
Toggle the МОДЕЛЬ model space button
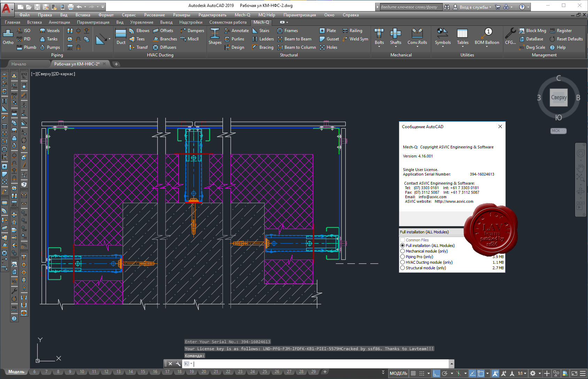(x=398, y=373)
